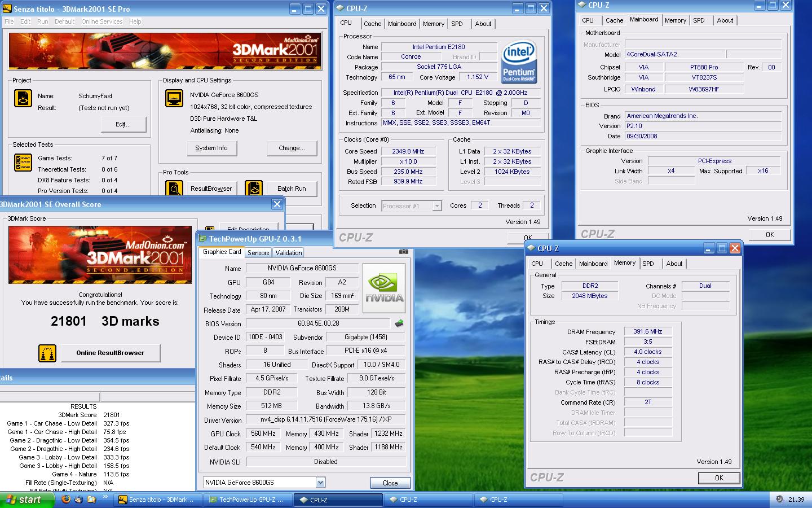Click Change... button in display settings
The height and width of the screenshot is (508, 812).
point(292,148)
